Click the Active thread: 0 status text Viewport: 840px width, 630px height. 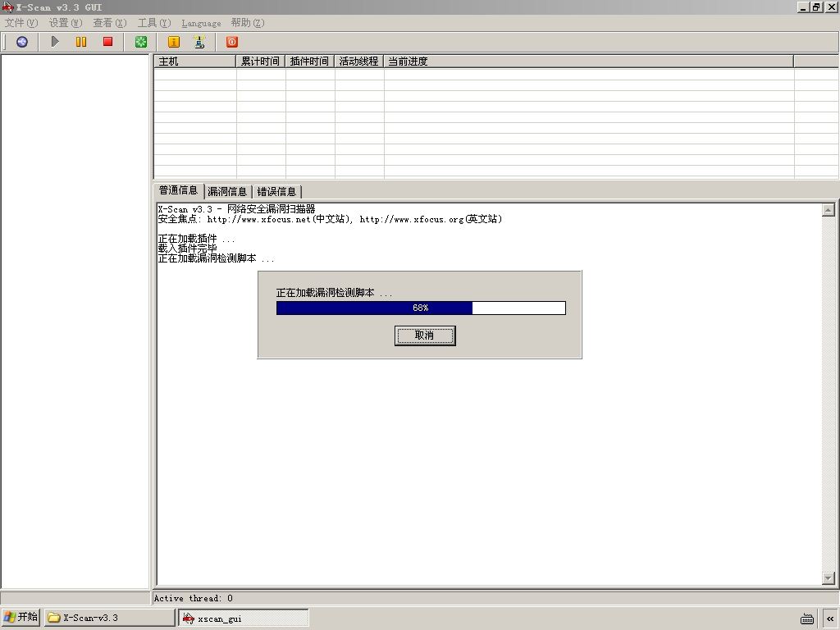click(194, 598)
